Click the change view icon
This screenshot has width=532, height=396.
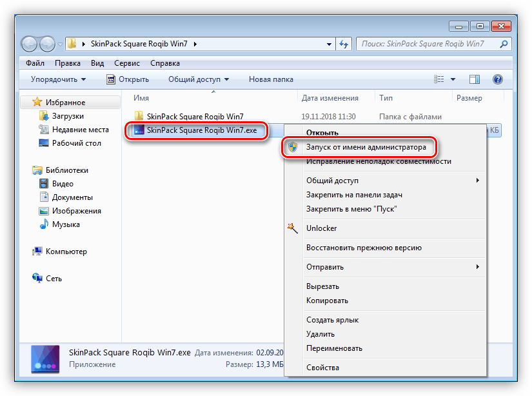[x=438, y=79]
